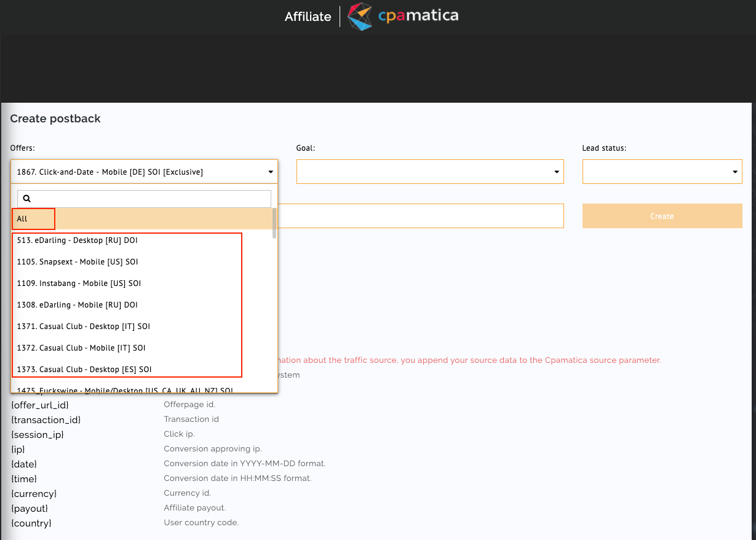This screenshot has width=756, height=540.
Task: Click the Create button
Action: click(662, 216)
